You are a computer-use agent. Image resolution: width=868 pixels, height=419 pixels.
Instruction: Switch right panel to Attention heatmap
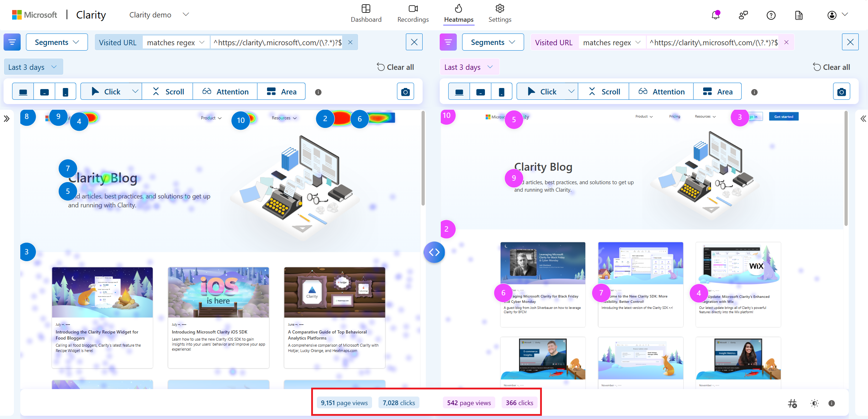click(661, 92)
